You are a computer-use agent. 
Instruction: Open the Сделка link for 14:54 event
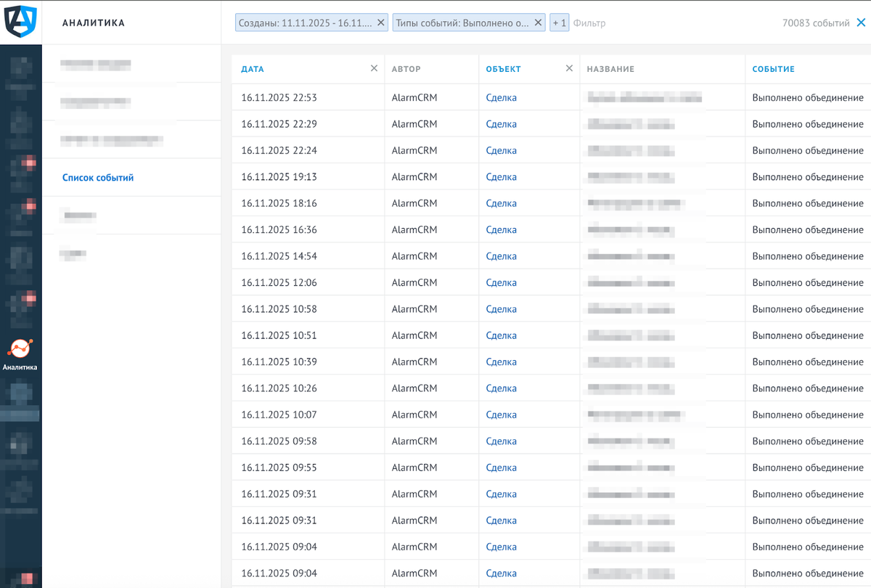click(502, 256)
